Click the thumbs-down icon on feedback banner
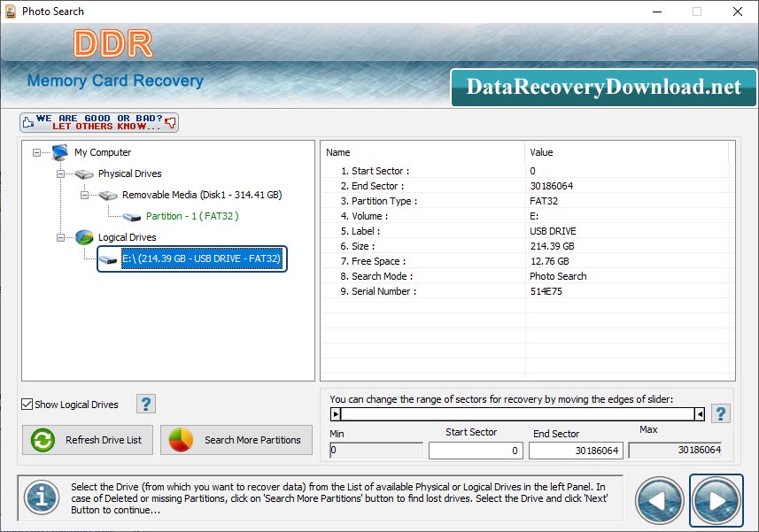759x532 pixels. coord(170,122)
